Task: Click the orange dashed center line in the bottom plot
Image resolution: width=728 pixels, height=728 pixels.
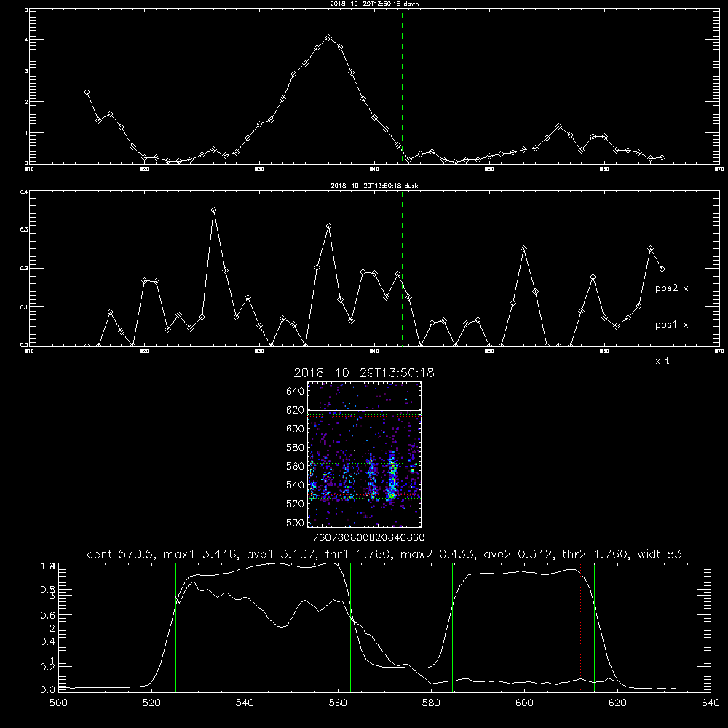Action: tap(387, 628)
